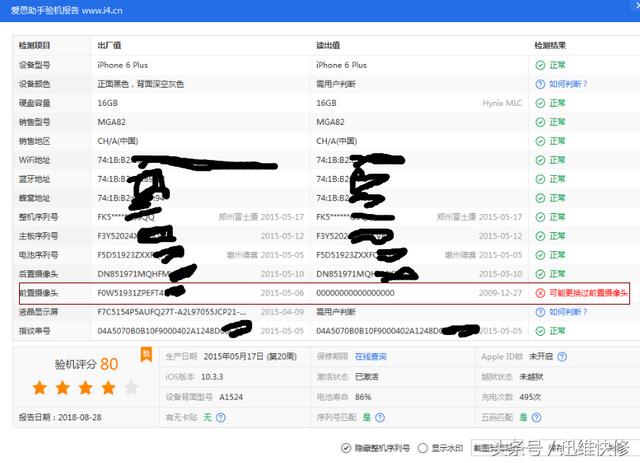
Task: Click the help icon next to 序列号匹配
Action: pos(381,416)
